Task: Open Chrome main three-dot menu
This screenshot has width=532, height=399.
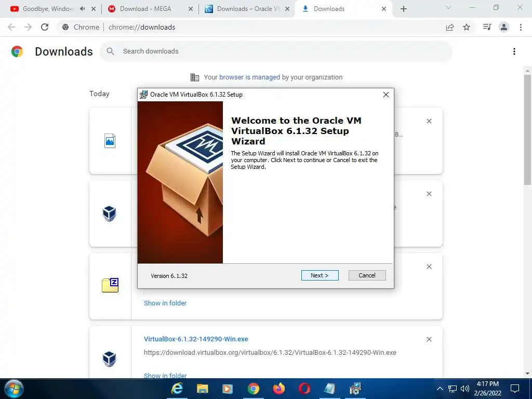Action: tap(521, 27)
